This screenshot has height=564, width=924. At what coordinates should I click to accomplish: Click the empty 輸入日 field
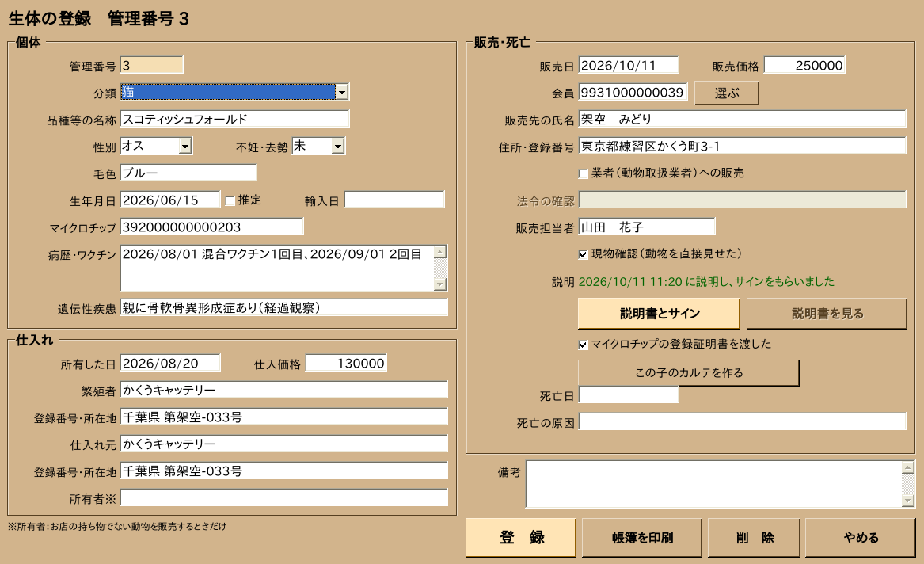[394, 200]
